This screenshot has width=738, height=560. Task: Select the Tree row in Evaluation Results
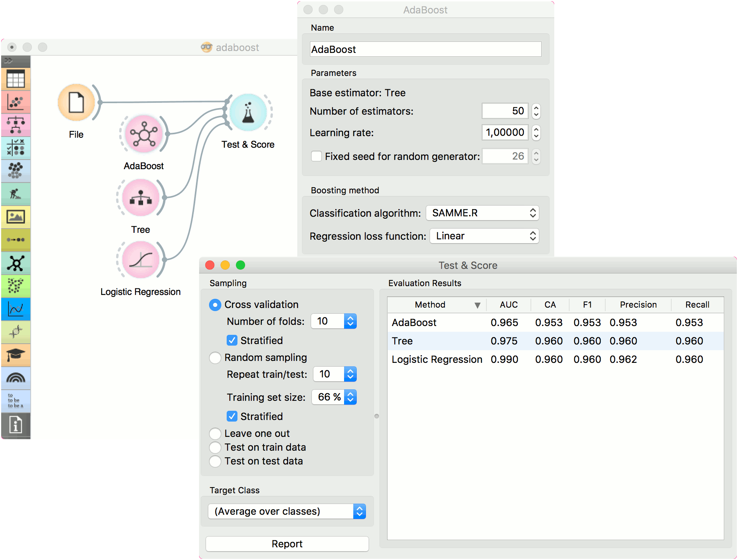tap(555, 341)
